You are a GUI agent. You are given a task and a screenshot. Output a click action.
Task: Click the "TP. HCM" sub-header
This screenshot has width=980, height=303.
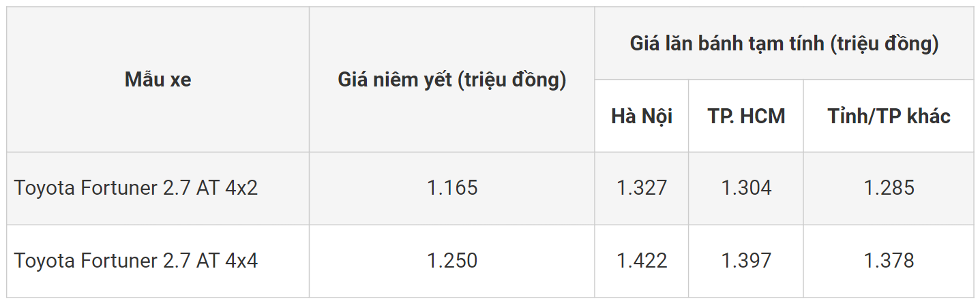[746, 116]
